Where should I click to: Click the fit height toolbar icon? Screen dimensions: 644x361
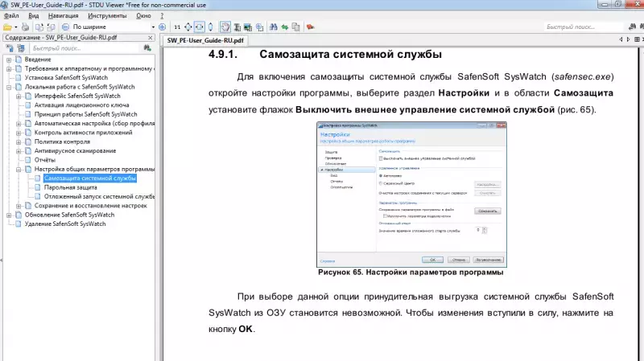210,27
